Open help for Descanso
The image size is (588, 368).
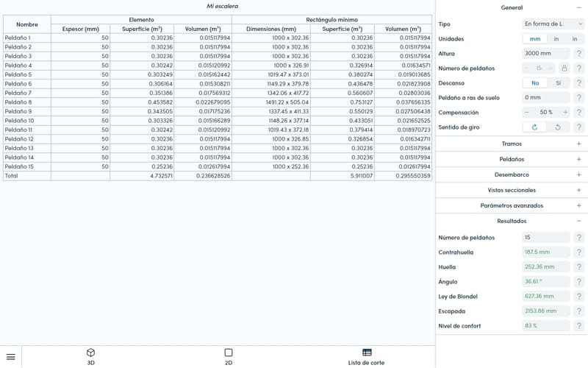click(x=579, y=83)
